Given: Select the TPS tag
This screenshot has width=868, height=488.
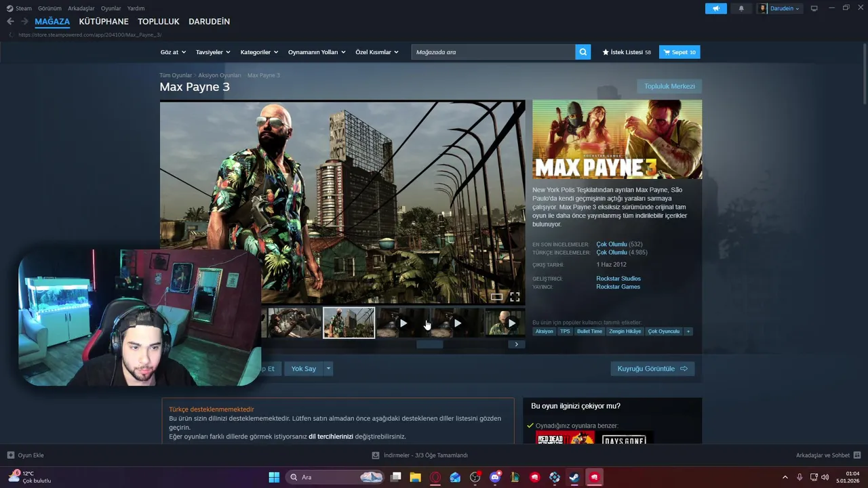Looking at the screenshot, I should click(565, 331).
